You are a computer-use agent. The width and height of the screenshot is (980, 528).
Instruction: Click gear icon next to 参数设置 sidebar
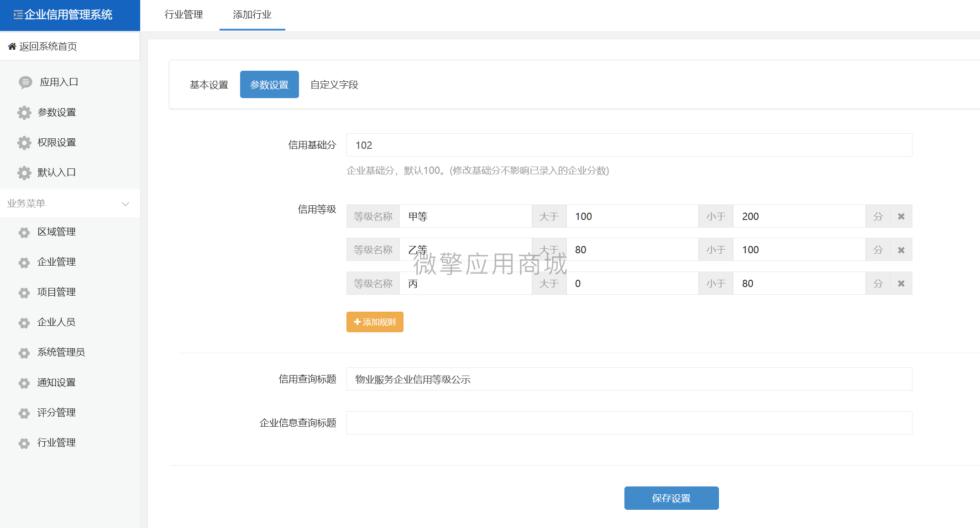24,112
